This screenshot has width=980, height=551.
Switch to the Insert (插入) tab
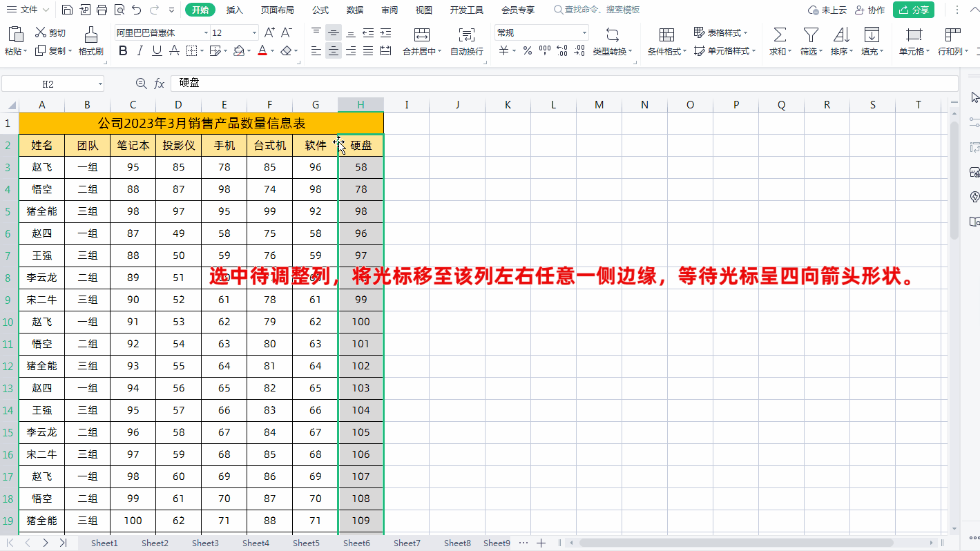(235, 10)
